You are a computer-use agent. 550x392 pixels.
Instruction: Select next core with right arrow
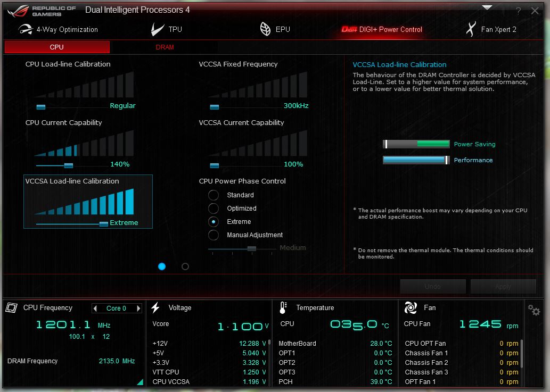pyautogui.click(x=138, y=308)
